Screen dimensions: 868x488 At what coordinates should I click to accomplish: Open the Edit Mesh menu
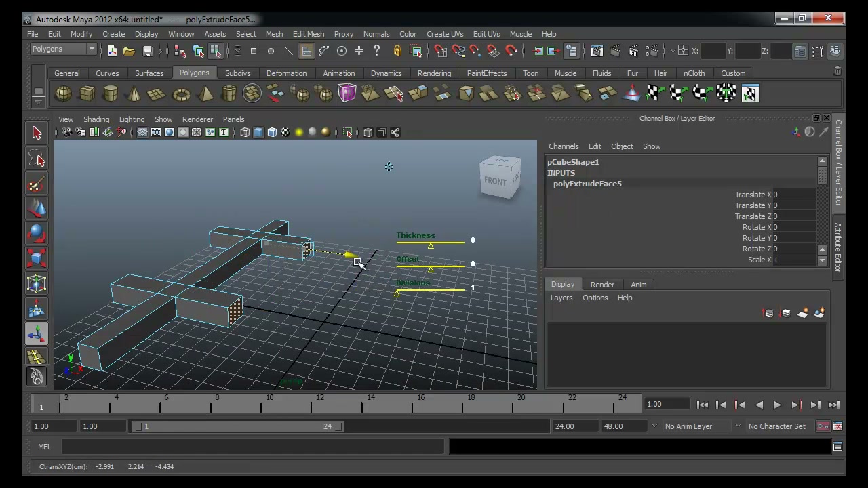coord(308,34)
